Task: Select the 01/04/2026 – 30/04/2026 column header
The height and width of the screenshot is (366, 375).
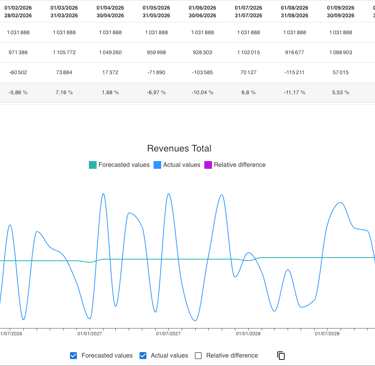Action: [x=110, y=12]
